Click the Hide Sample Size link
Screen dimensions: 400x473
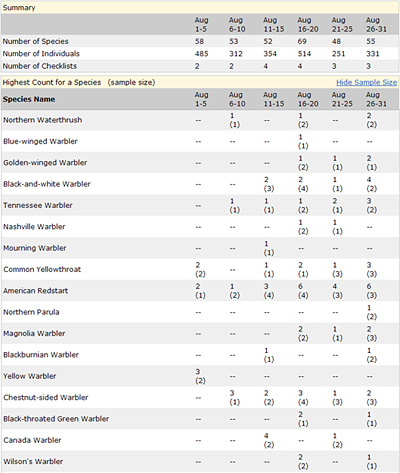coord(366,82)
